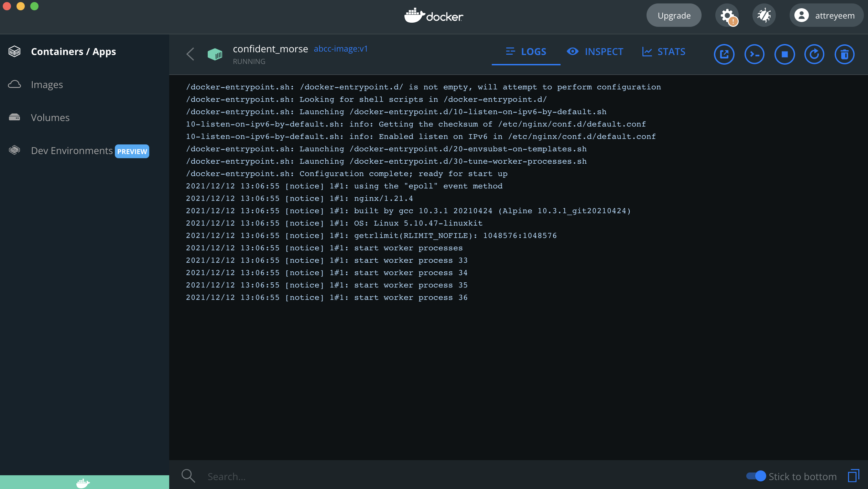868x489 pixels.
Task: Switch to the STATS tab
Action: pyautogui.click(x=664, y=52)
